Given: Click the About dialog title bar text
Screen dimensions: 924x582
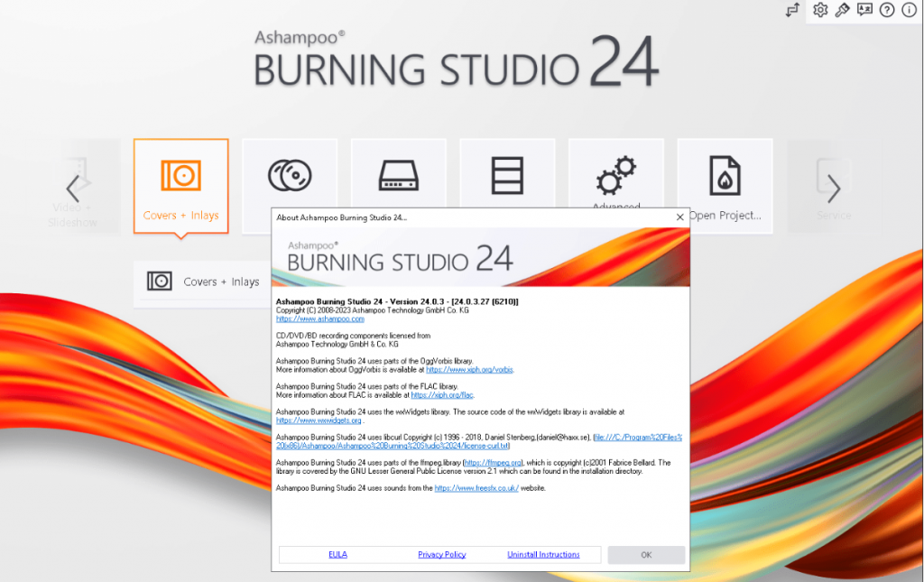Looking at the screenshot, I should click(342, 217).
